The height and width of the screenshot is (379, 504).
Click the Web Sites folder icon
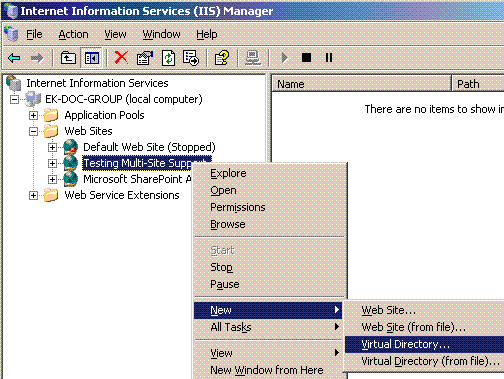click(51, 131)
